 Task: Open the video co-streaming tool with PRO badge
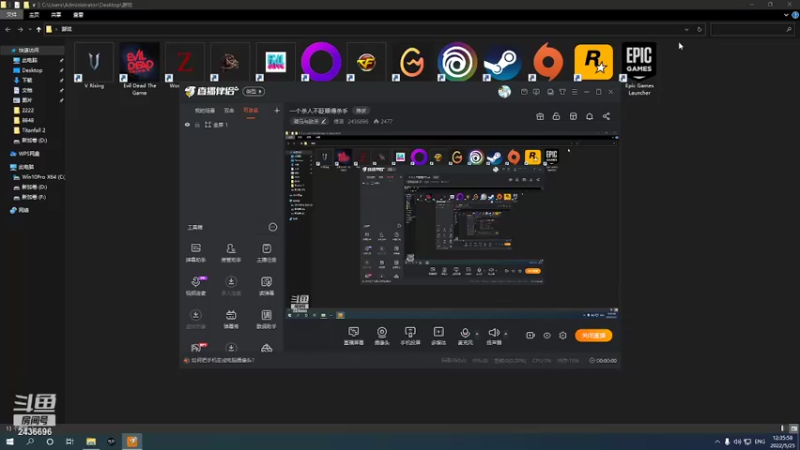[195, 286]
